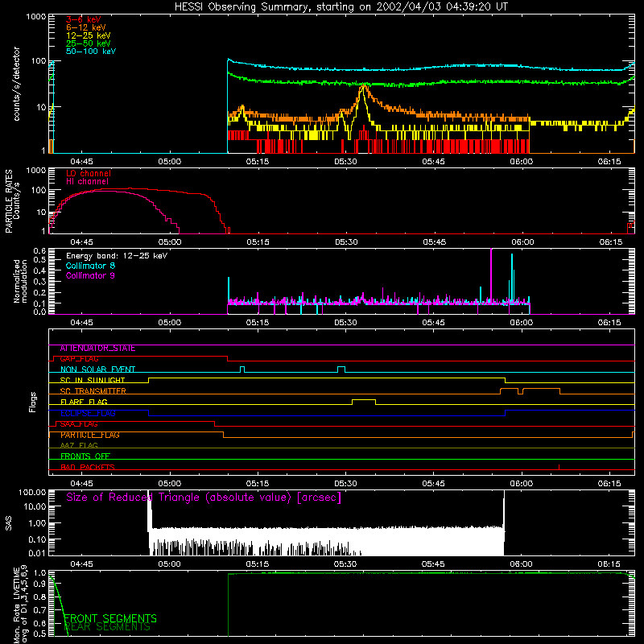644x644 pixels.
Task: Click the 06:15 tick label under counts panel
Action: 609,162
